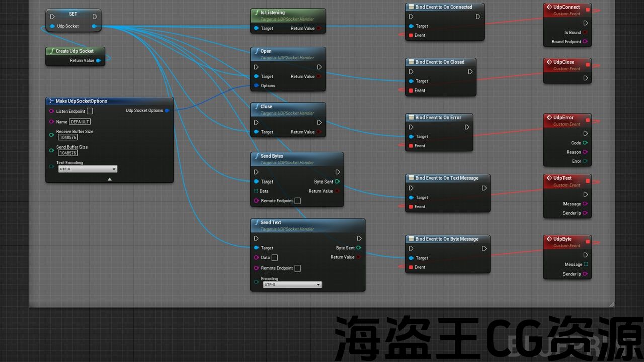Screen dimensions: 644x362
Task: Click the Remote Endpoint box on Send Text
Action: [x=297, y=268]
